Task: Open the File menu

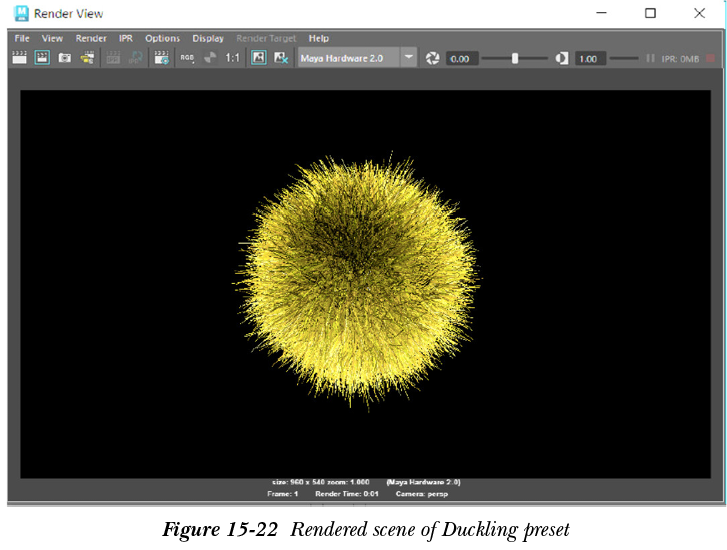Action: coord(22,38)
